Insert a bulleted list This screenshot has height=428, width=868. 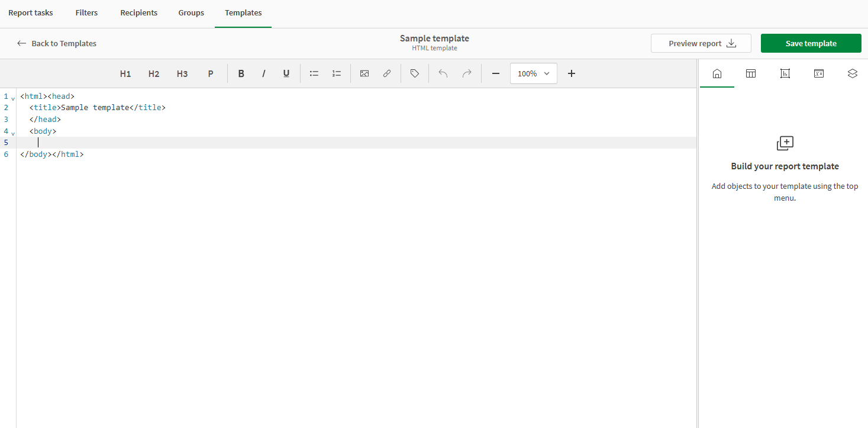314,73
